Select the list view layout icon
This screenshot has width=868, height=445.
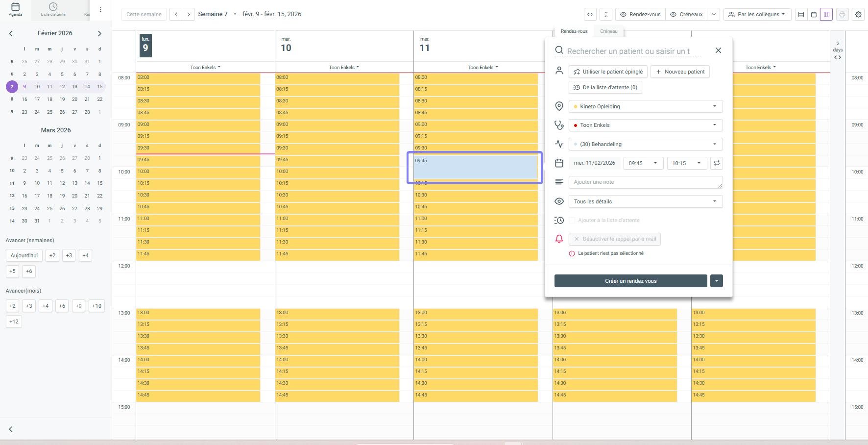tap(801, 15)
